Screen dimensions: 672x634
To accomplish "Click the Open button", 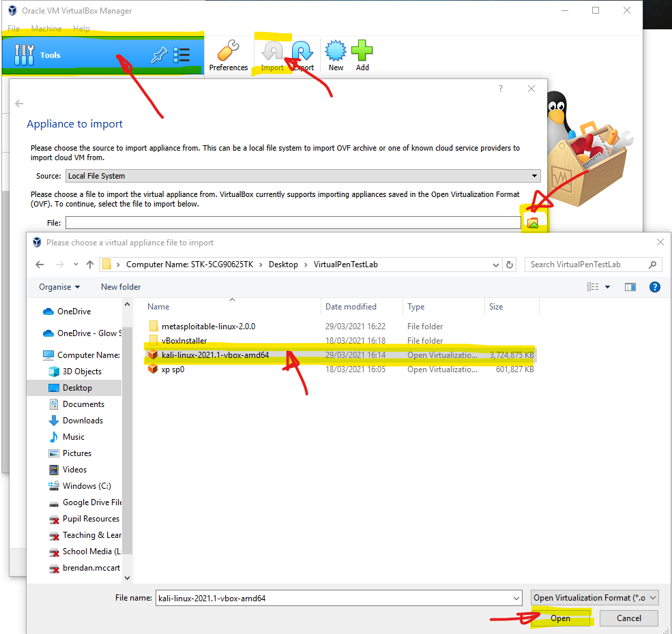I will 560,618.
